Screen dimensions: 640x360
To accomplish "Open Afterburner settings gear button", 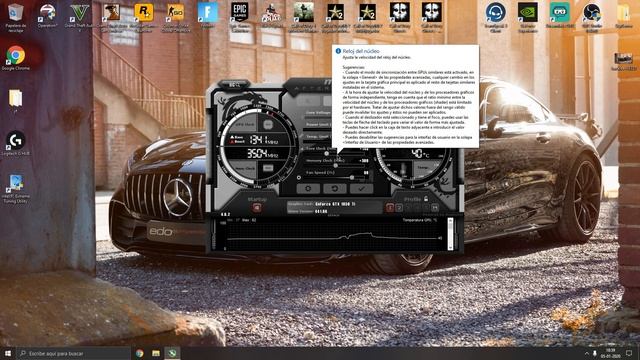I will click(x=308, y=189).
